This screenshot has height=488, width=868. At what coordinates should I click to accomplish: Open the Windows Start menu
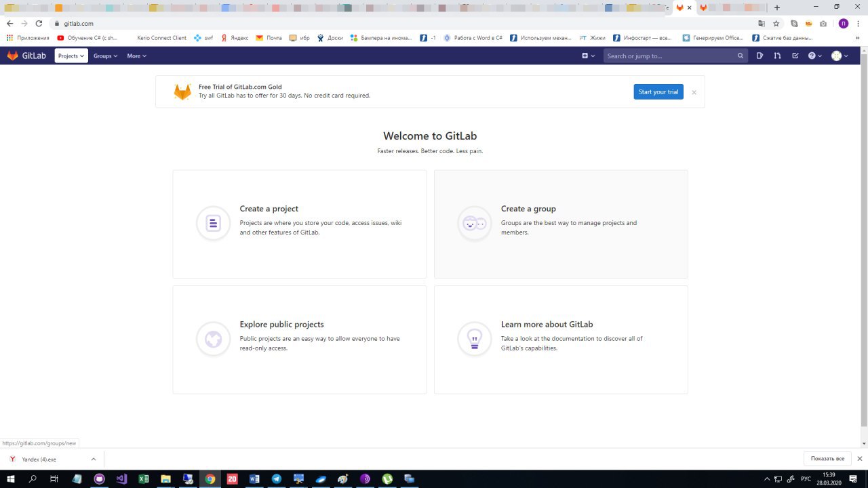(11, 479)
